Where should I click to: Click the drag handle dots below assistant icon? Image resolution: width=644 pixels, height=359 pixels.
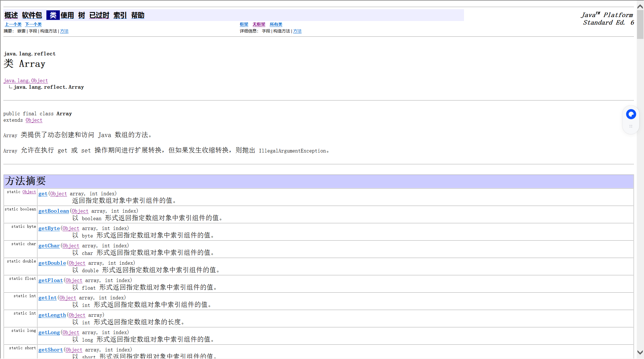click(631, 126)
